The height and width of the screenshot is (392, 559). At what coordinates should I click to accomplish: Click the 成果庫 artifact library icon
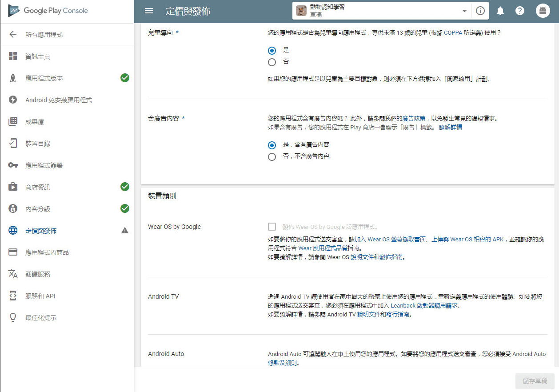point(13,122)
